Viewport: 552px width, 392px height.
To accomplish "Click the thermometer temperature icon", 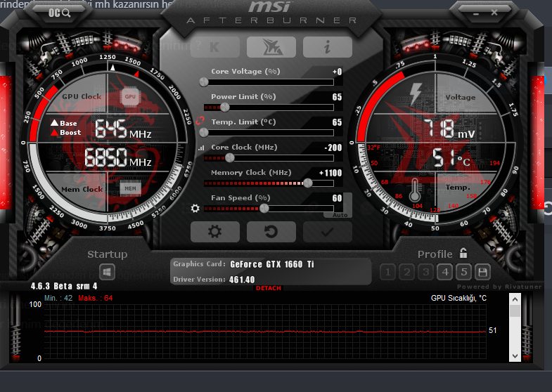I will (415, 190).
